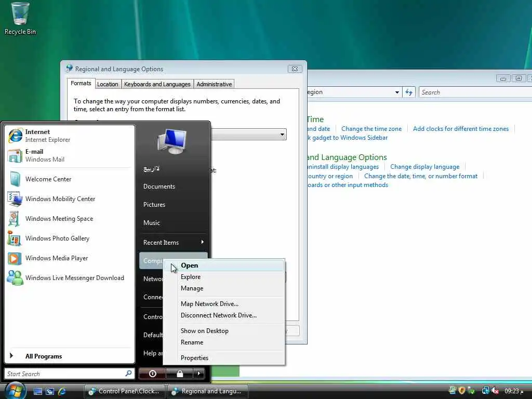The height and width of the screenshot is (399, 532).
Task: Click Add clocks for different time zones
Action: click(461, 129)
